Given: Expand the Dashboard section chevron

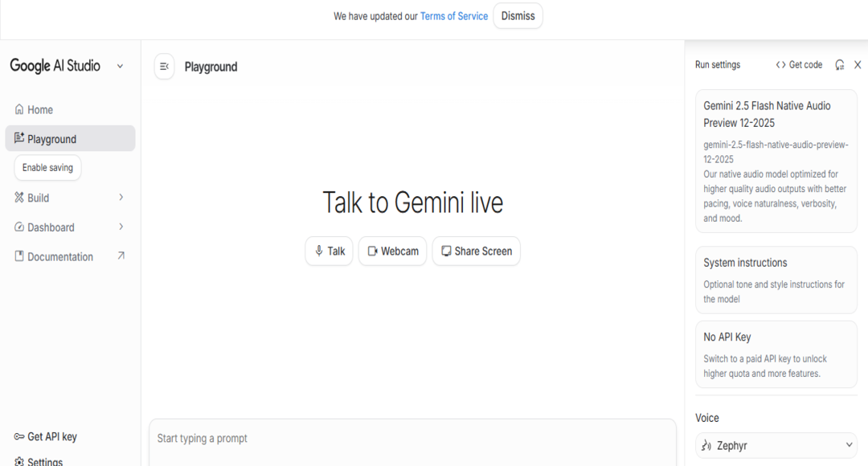Looking at the screenshot, I should click(121, 227).
